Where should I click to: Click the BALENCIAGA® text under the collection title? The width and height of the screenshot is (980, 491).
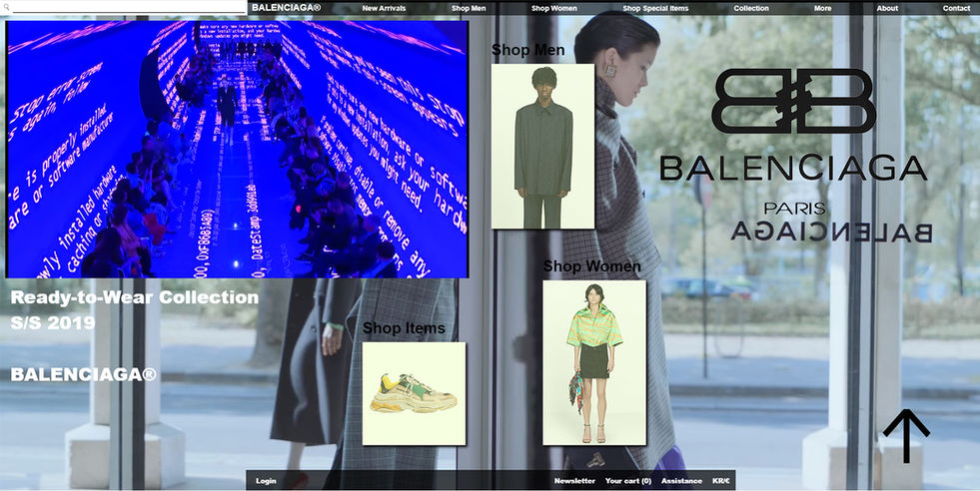84,374
